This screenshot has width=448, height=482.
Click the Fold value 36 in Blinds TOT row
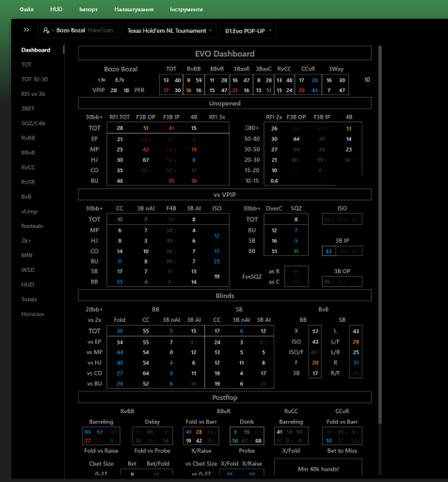click(120, 331)
